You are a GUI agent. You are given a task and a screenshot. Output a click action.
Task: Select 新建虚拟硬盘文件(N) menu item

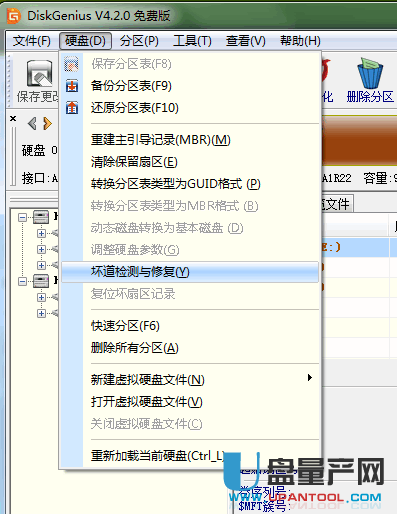190,380
